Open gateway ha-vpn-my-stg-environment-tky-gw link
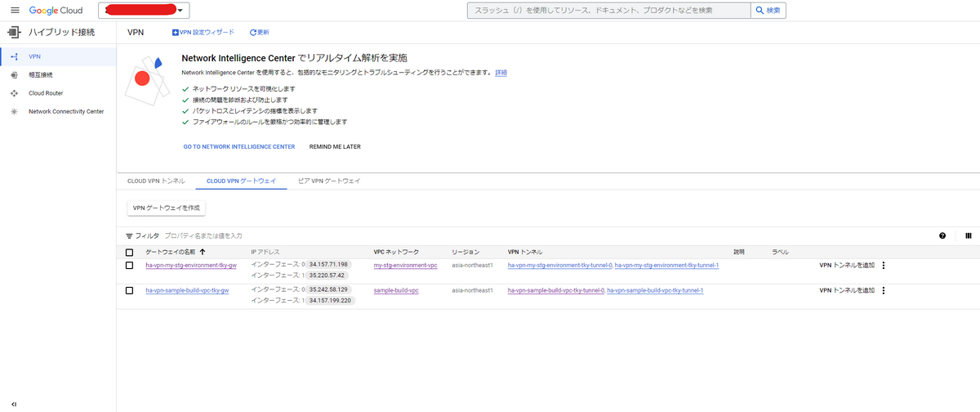The image size is (980, 412). click(x=191, y=266)
